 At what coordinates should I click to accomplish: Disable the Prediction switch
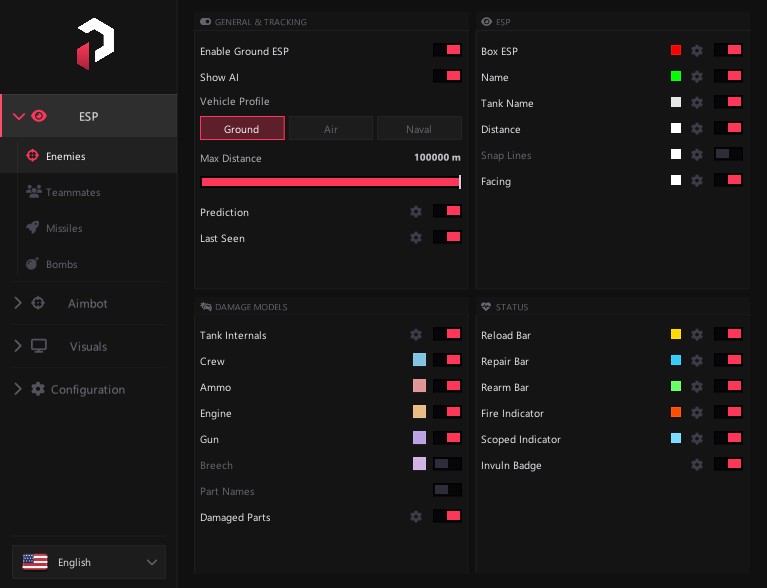click(447, 211)
